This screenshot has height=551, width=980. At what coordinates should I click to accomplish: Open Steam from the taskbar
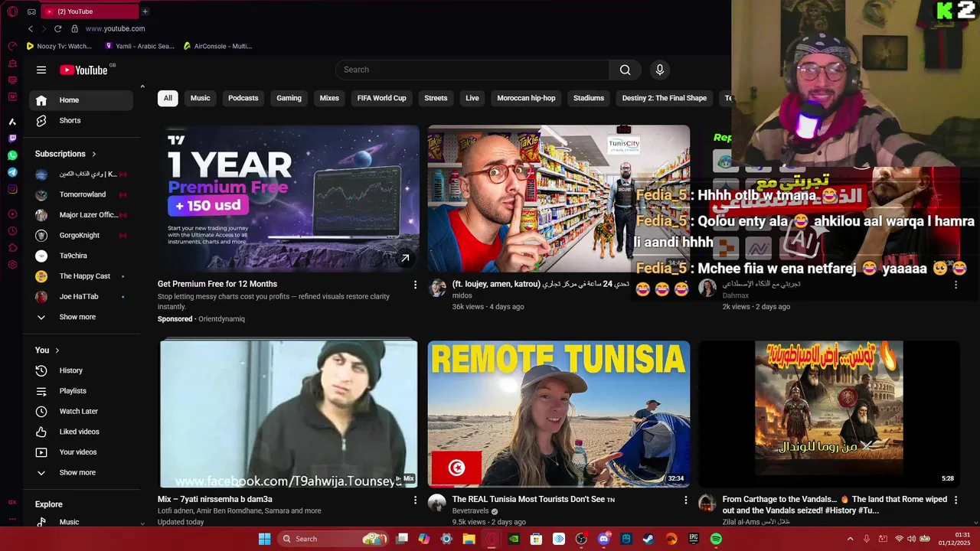pyautogui.click(x=648, y=539)
